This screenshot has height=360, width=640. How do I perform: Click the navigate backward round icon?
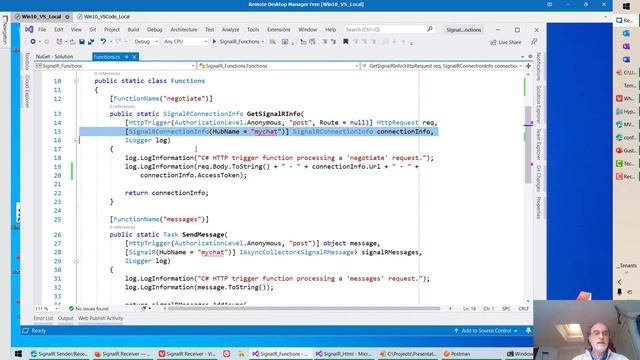click(x=33, y=42)
